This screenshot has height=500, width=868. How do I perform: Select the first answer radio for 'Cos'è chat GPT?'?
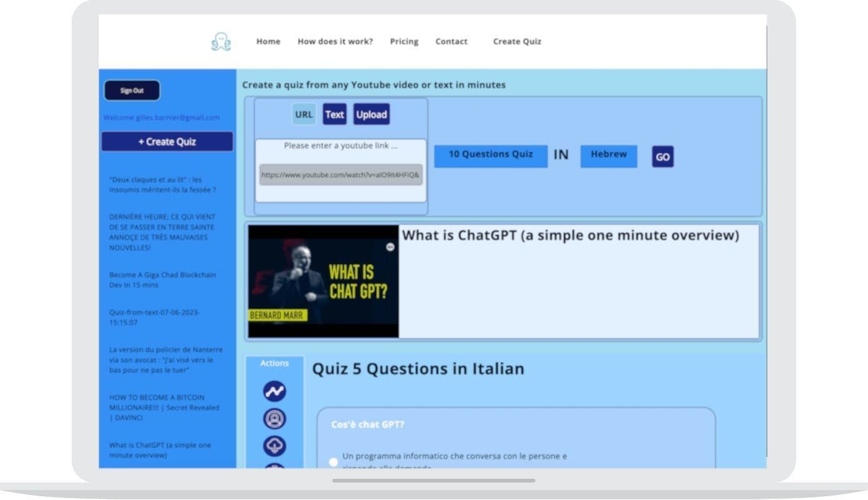(x=333, y=462)
